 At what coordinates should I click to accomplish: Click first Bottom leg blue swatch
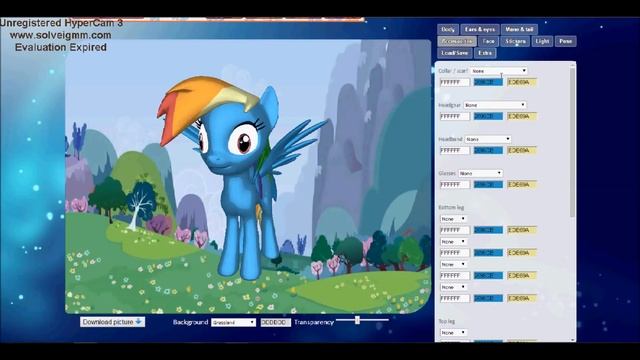(x=488, y=230)
